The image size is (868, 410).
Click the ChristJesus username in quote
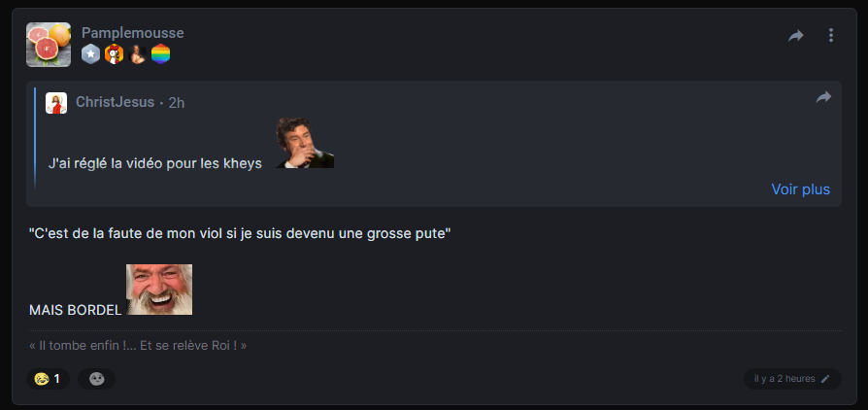(116, 102)
